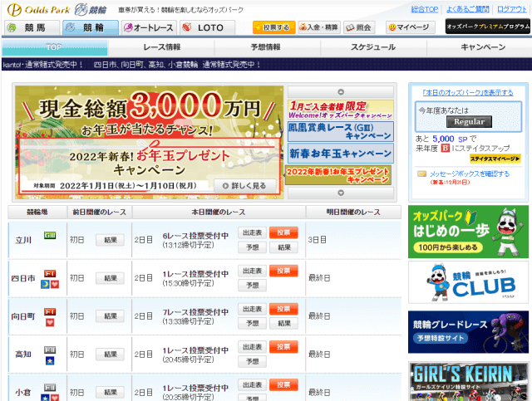
Task: Open メッセージボックスを確認する link
Action: tap(470, 174)
